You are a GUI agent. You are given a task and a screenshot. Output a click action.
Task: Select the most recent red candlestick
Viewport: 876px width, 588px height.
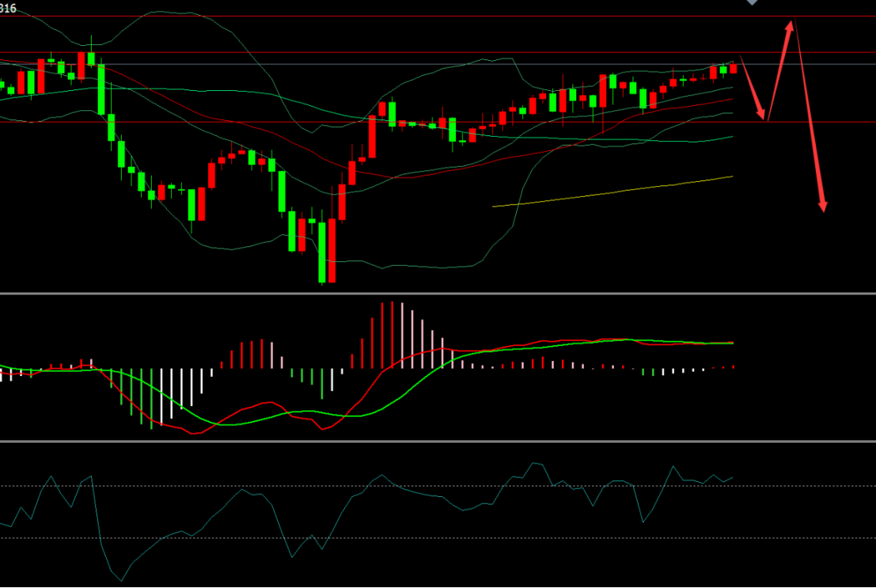click(x=734, y=68)
